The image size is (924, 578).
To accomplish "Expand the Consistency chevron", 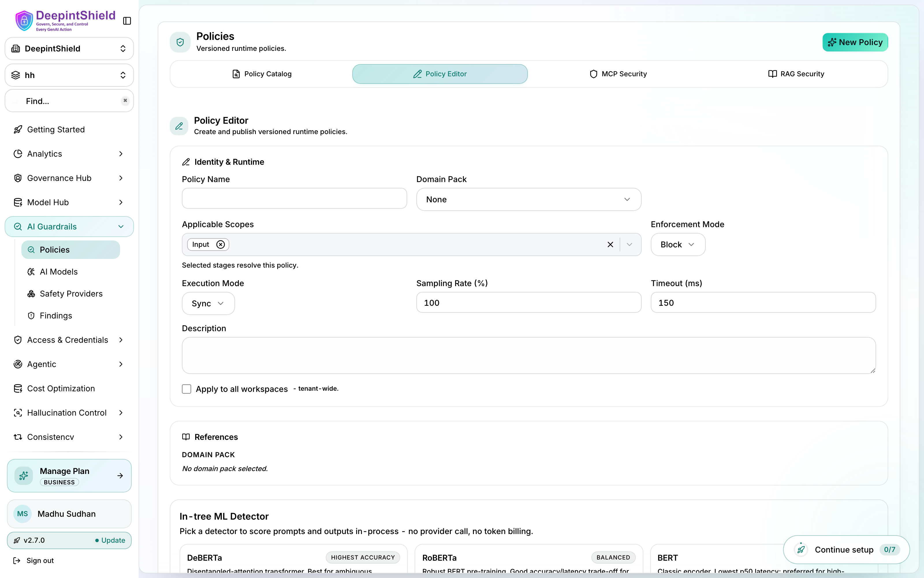I will (121, 437).
